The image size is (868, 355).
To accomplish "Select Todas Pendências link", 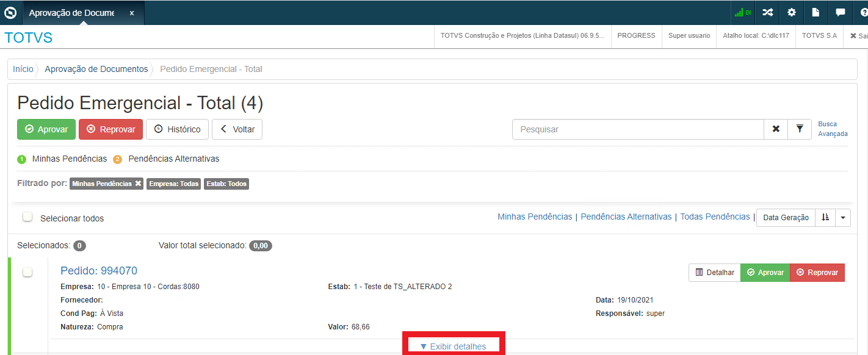I will pos(715,217).
